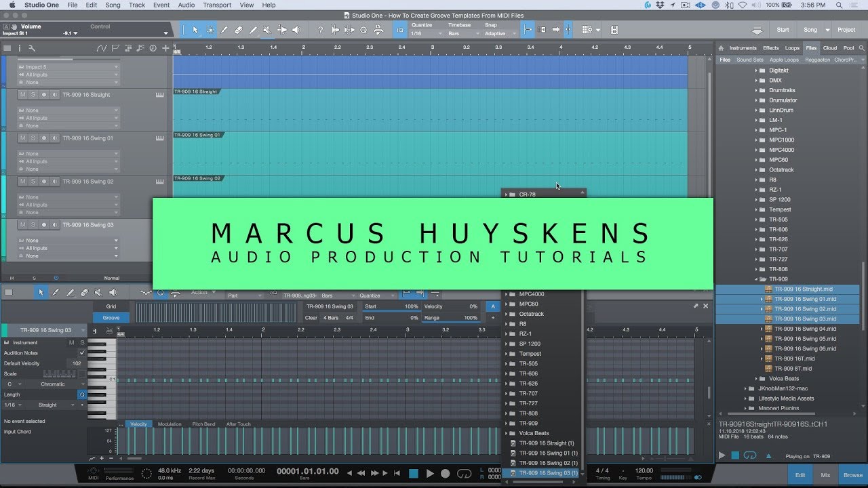Switch to the Loops browser tab
Screen dimensions: 868x488
tap(792, 48)
